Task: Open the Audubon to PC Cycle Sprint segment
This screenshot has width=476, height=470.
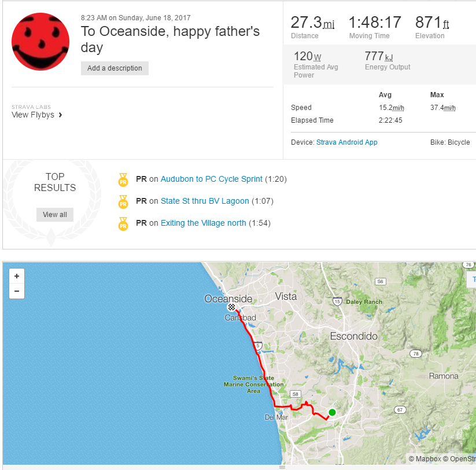Action: (x=211, y=179)
